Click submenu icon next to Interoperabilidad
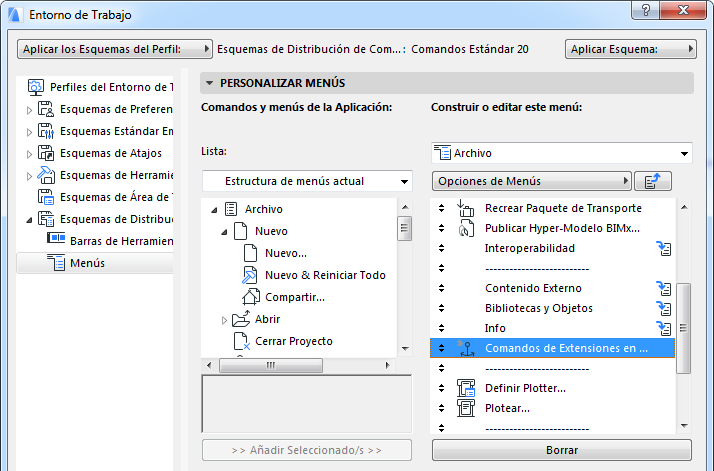This screenshot has height=471, width=714. tap(662, 248)
